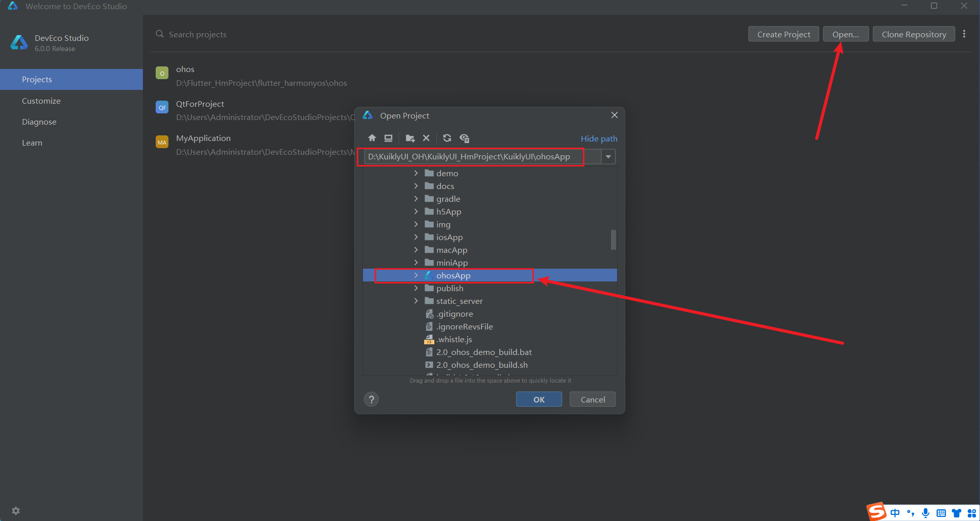Open the Learn tab

click(71, 143)
